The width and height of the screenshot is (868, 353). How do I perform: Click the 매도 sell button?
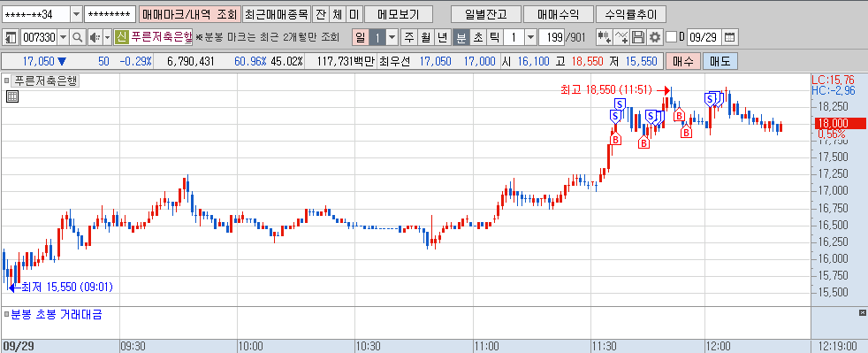coord(720,62)
